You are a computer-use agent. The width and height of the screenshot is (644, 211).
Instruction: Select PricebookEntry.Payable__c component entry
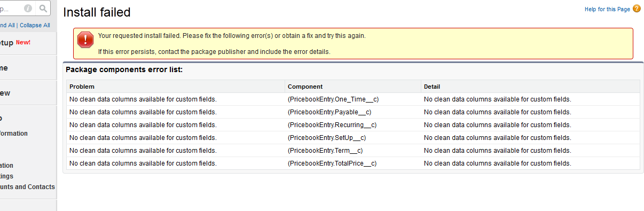coord(329,112)
